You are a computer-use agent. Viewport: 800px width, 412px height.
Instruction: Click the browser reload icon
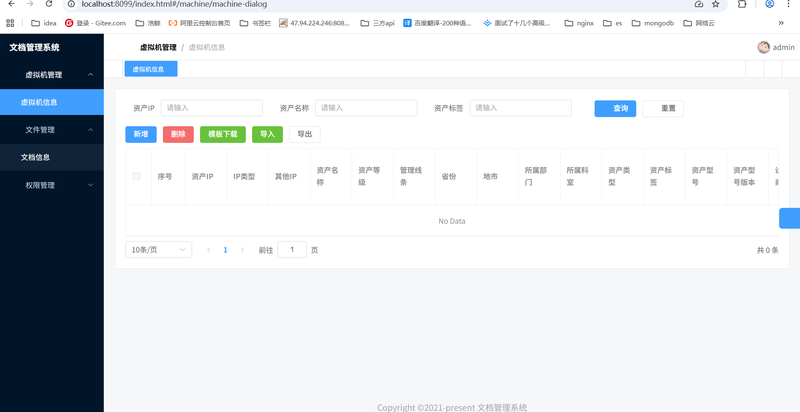coord(48,4)
